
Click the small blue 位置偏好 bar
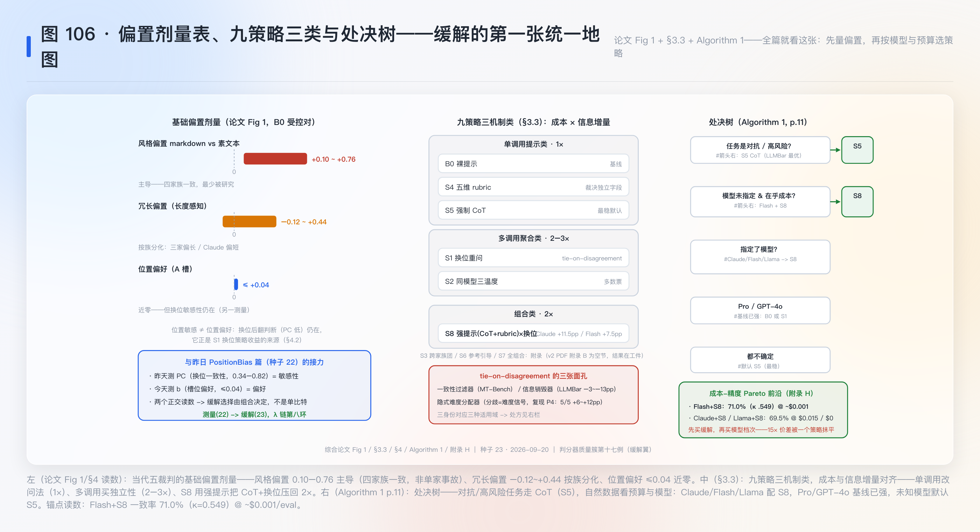[x=236, y=284]
